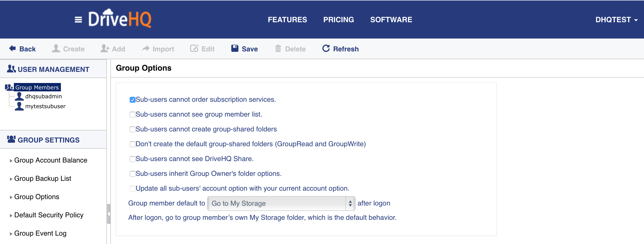The image size is (644, 244).
Task: Click the Save floppy disk icon
Action: pyautogui.click(x=234, y=48)
